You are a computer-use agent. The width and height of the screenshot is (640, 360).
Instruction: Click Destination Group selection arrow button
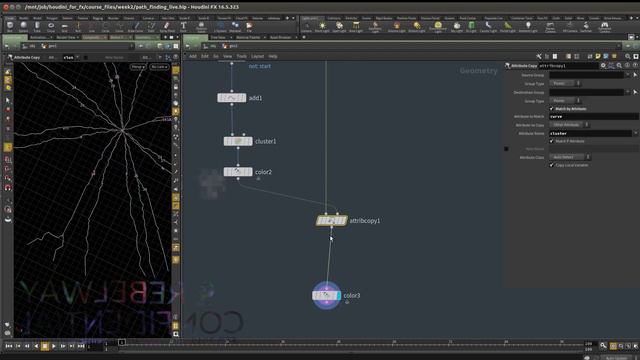[x=635, y=92]
